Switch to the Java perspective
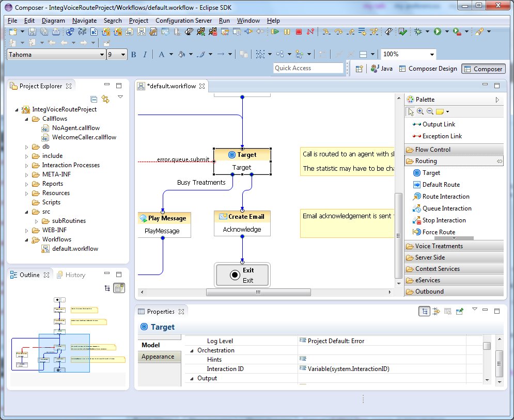The width and height of the screenshot is (514, 420). [382, 69]
